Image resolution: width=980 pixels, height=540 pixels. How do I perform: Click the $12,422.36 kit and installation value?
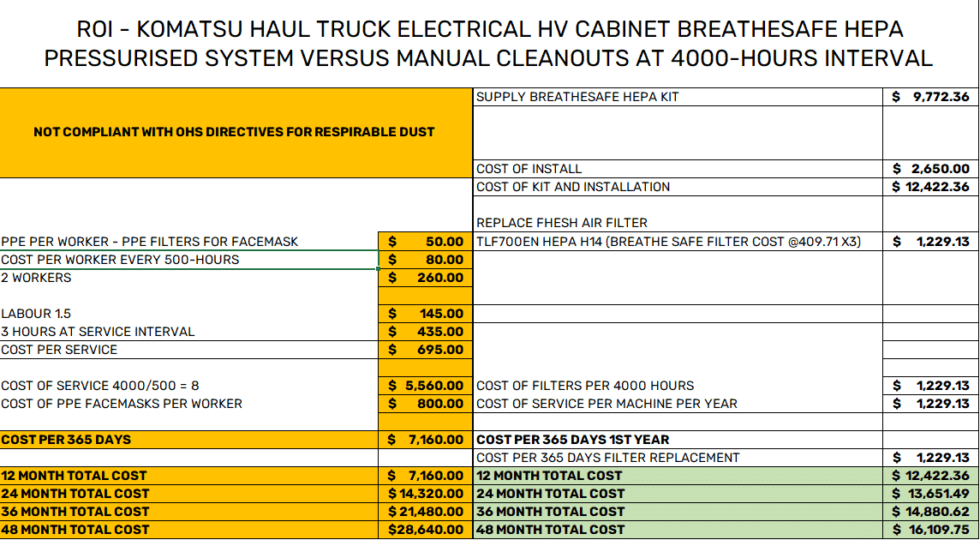point(930,187)
